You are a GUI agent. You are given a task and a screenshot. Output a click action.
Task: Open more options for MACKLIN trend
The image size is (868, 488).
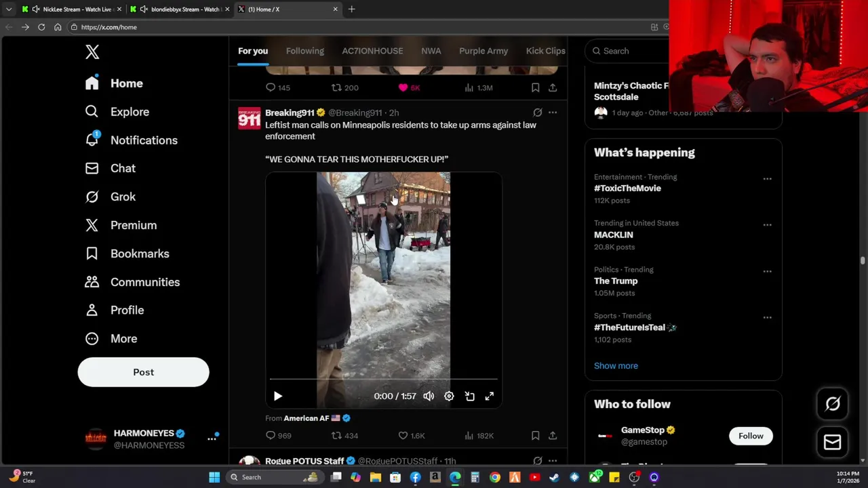click(x=767, y=225)
